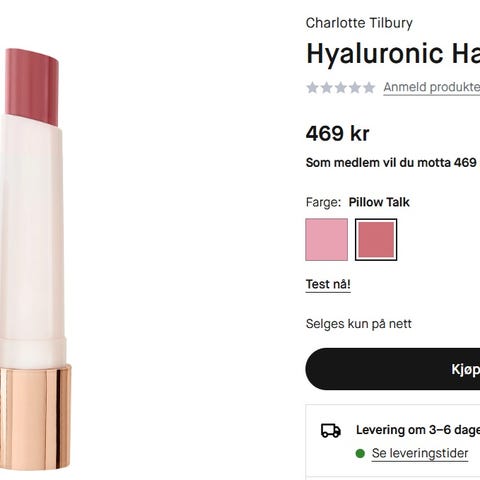Viewport: 480px width, 480px height.
Task: Click the Hyaluronic product title heading
Action: point(393,53)
